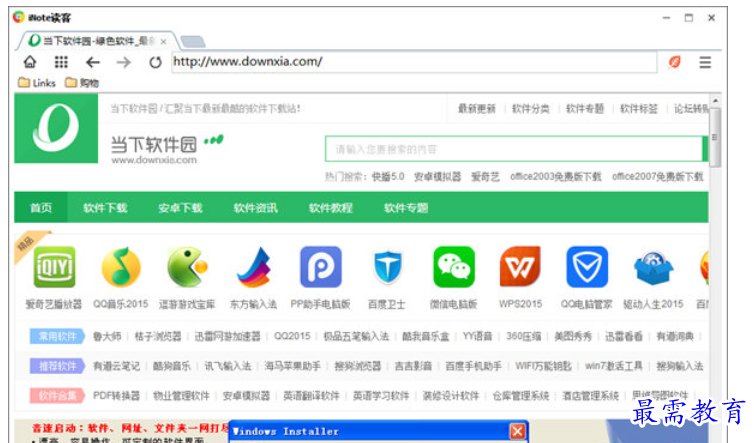754x443 pixels.
Task: Select the 常用软件 category label
Action: 57,336
